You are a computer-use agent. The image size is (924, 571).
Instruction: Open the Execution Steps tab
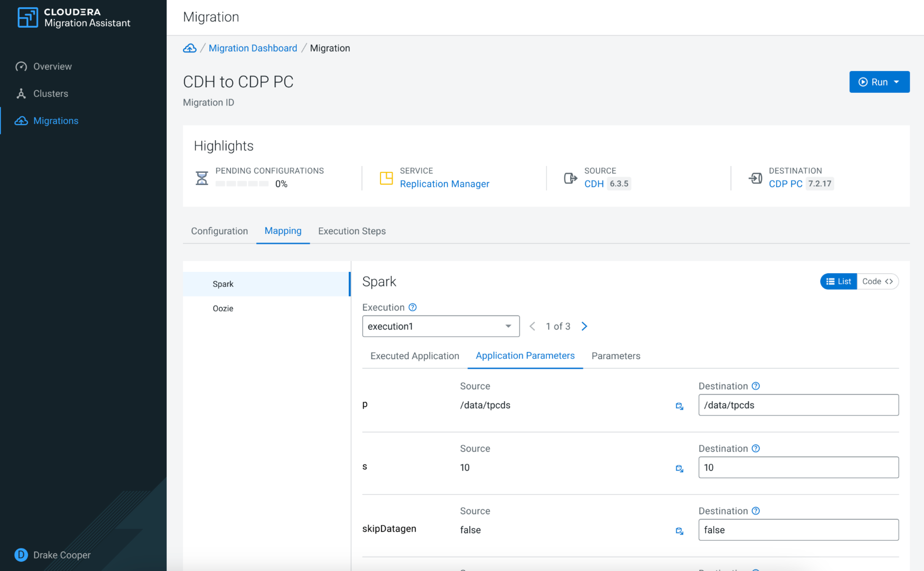point(352,231)
